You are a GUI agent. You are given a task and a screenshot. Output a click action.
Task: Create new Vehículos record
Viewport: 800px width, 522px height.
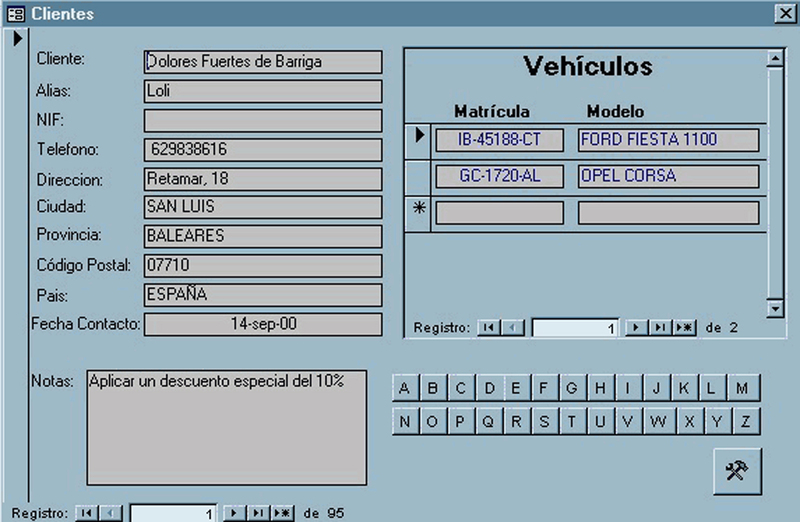685,328
